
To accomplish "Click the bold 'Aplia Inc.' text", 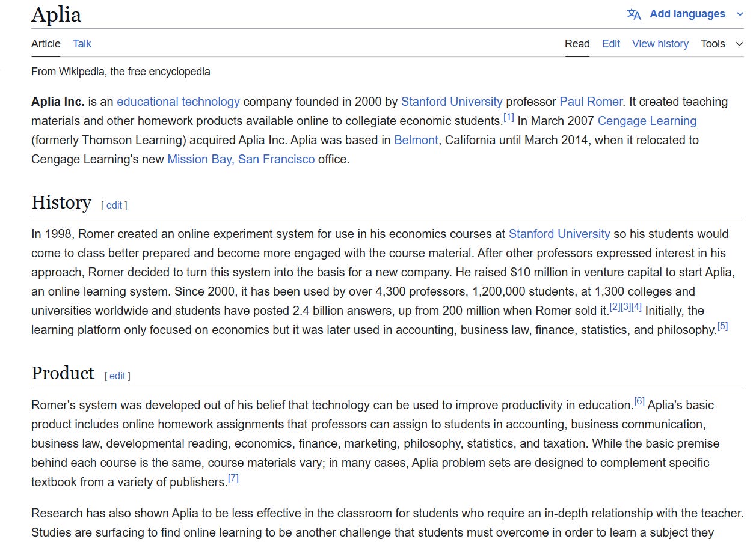I will pyautogui.click(x=58, y=102).
